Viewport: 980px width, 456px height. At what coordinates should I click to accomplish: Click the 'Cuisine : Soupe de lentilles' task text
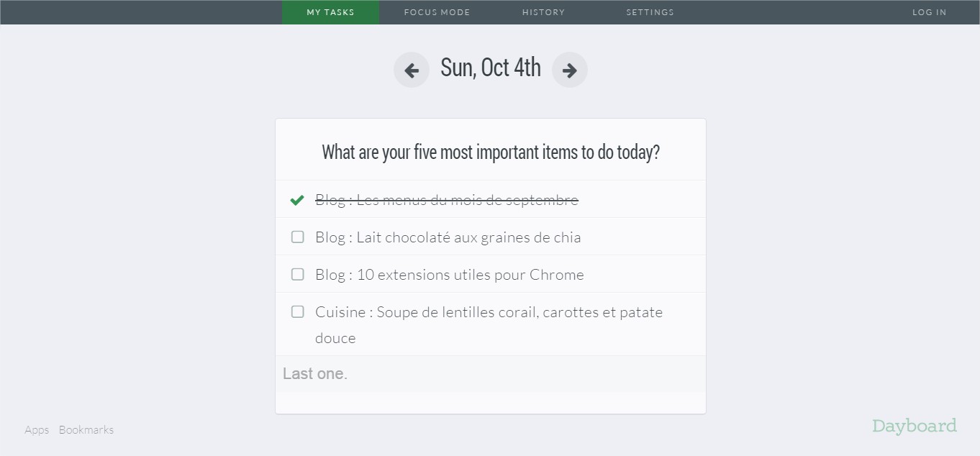[489, 312]
